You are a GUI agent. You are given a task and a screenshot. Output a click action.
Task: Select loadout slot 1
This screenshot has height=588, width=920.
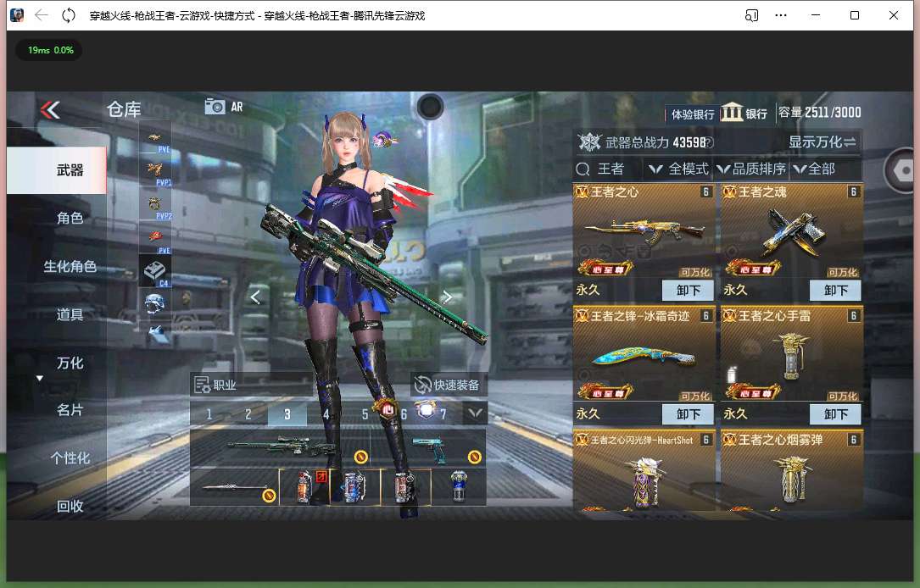click(x=209, y=413)
